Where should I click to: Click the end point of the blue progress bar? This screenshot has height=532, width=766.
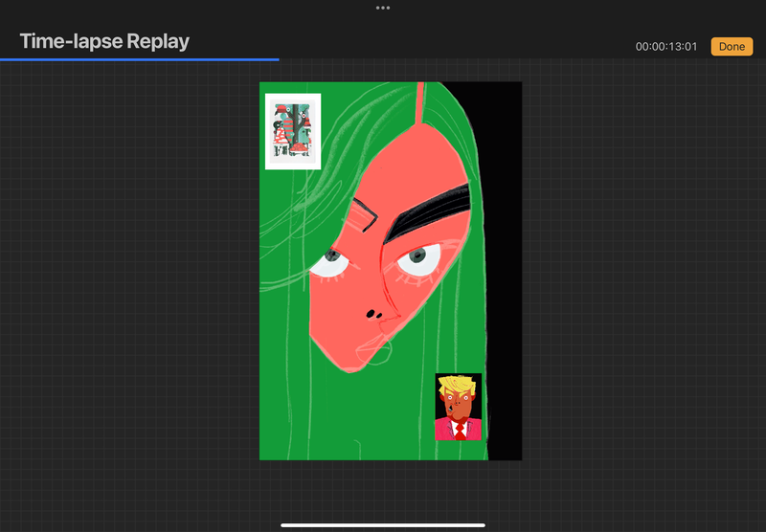[x=278, y=59]
